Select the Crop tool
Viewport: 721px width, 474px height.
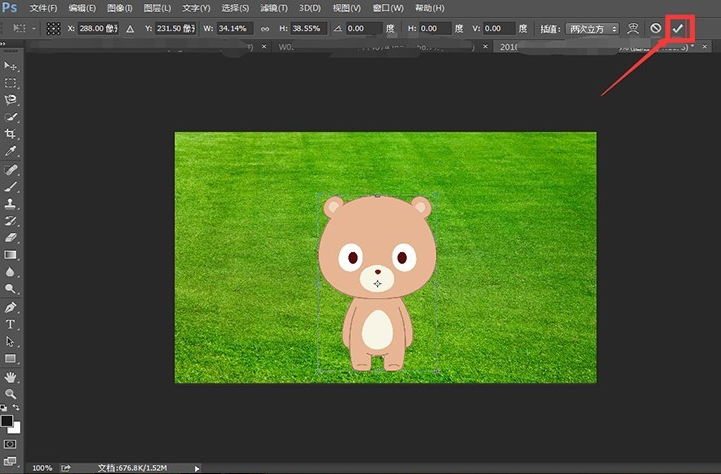[x=12, y=134]
